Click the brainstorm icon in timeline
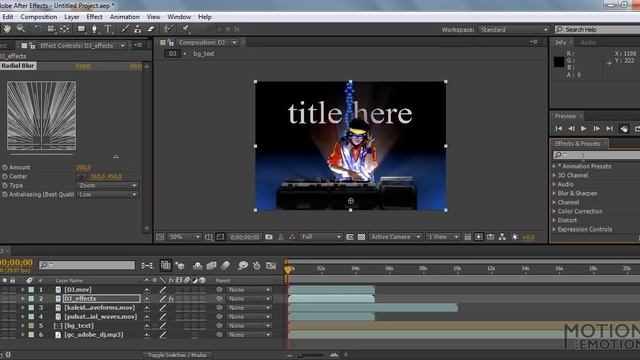The image size is (640, 360). click(243, 266)
